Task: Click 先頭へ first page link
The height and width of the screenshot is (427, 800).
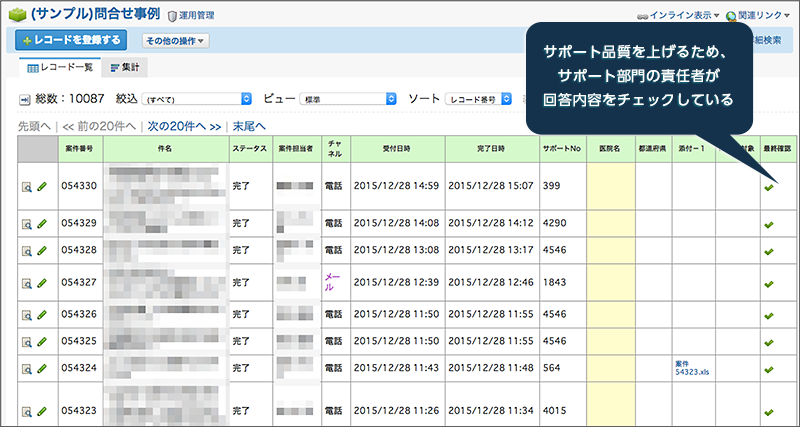Action: click(35, 127)
